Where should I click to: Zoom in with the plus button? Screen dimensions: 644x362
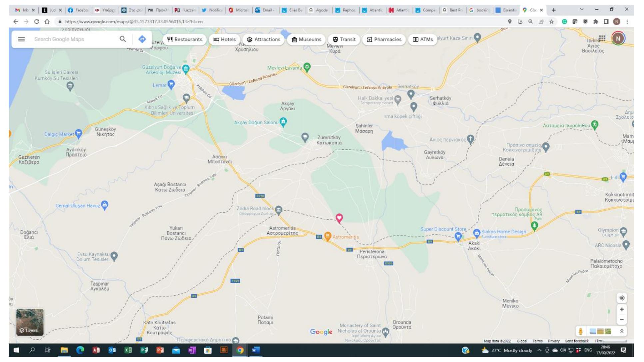pyautogui.click(x=622, y=309)
